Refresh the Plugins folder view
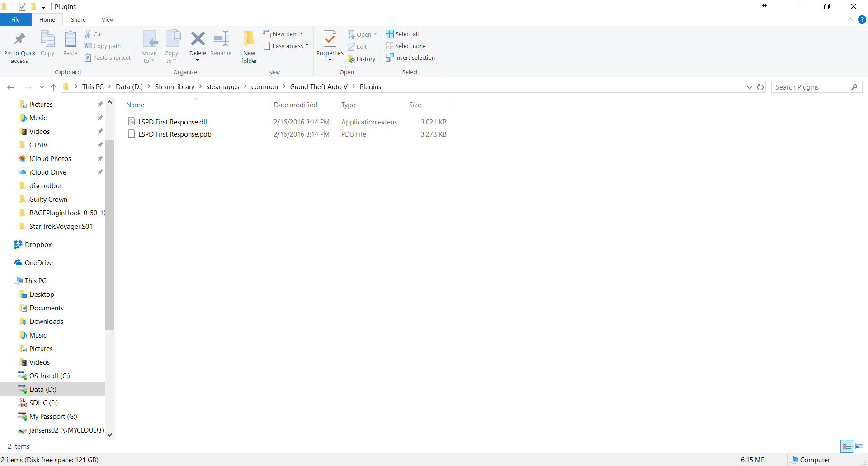 click(760, 87)
